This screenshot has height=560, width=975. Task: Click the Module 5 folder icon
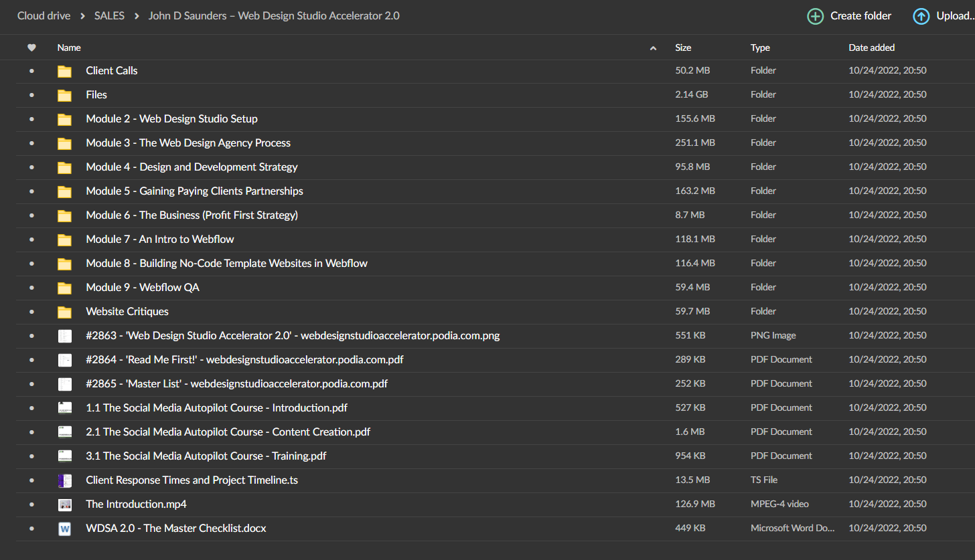64,191
